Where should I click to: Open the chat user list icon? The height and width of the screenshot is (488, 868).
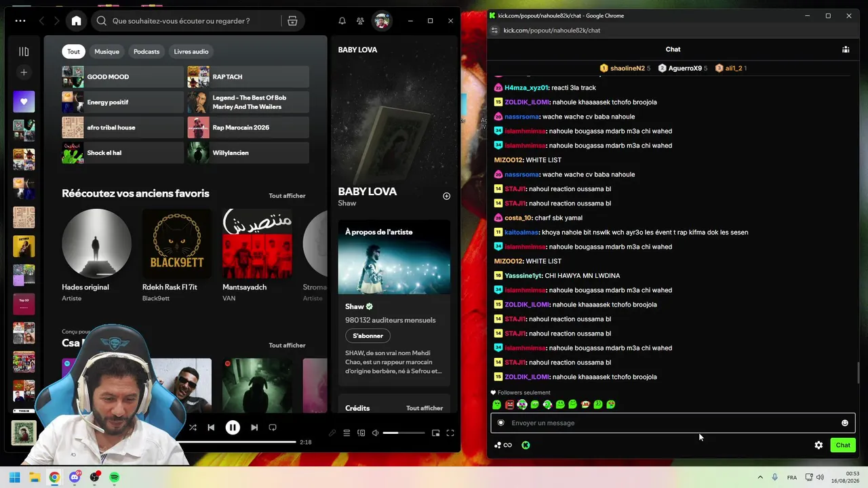[x=846, y=49]
